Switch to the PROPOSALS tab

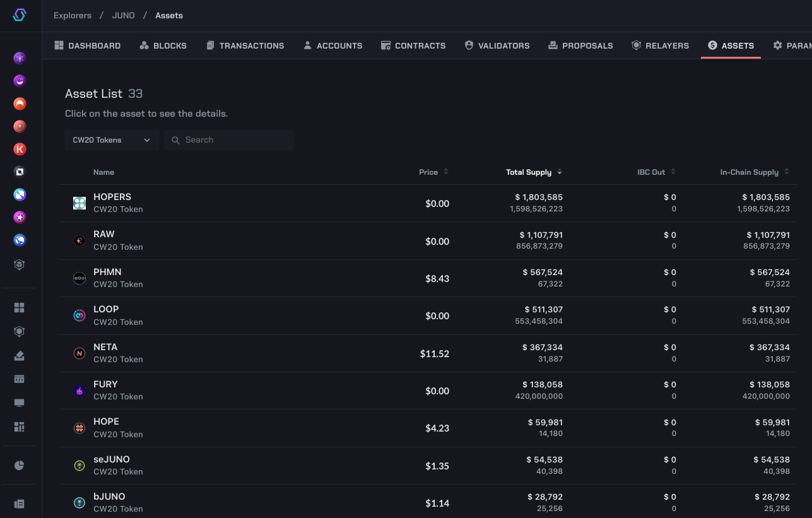pos(580,45)
